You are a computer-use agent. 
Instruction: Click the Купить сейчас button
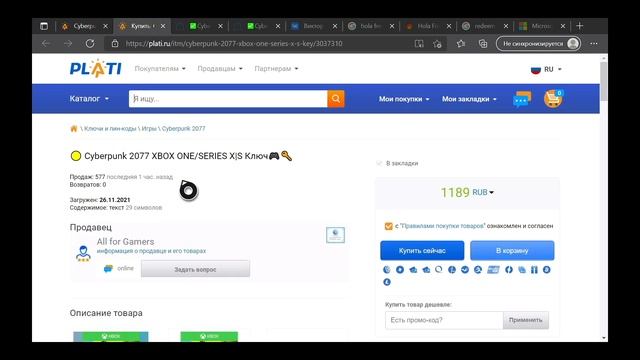pyautogui.click(x=422, y=251)
